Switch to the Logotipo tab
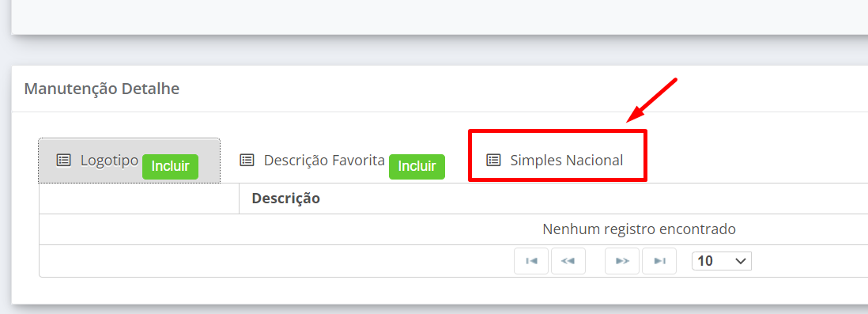868x314 pixels. pyautogui.click(x=129, y=161)
